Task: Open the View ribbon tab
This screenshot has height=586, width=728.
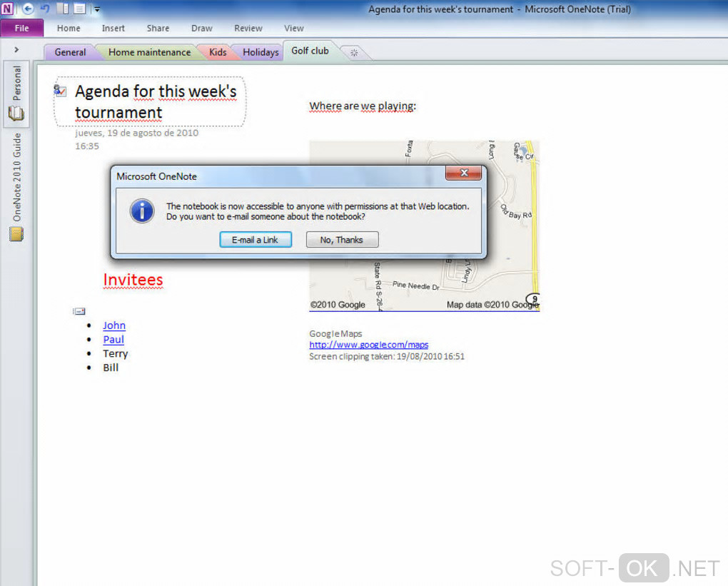Action: [294, 29]
